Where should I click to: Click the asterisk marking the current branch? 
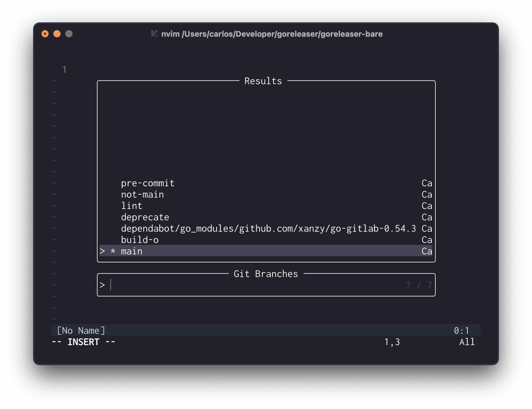tap(113, 251)
